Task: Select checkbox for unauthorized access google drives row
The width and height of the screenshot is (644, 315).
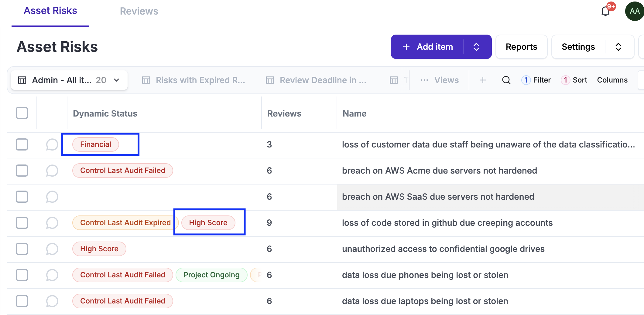Action: 22,249
